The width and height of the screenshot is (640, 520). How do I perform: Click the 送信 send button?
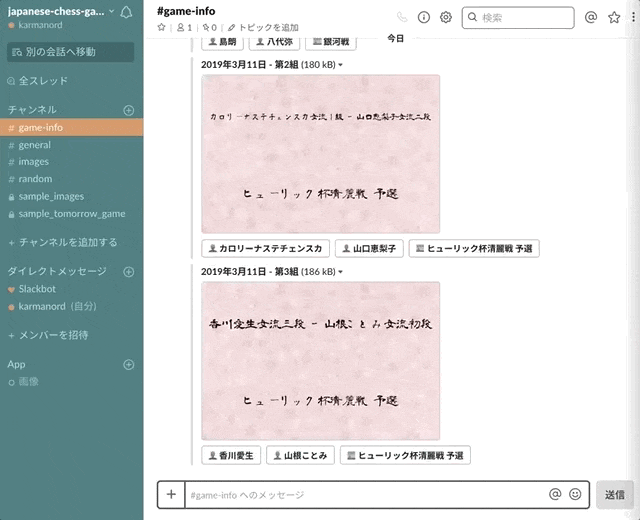(615, 495)
